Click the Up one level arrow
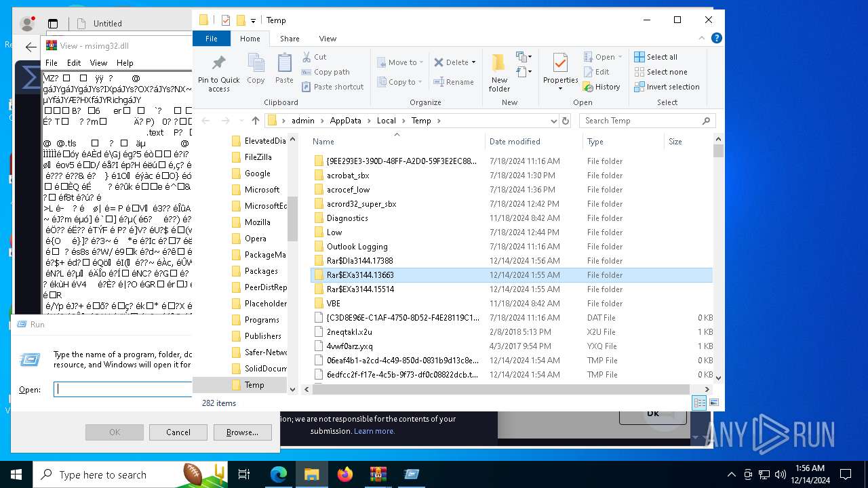This screenshot has height=488, width=868. pos(255,121)
